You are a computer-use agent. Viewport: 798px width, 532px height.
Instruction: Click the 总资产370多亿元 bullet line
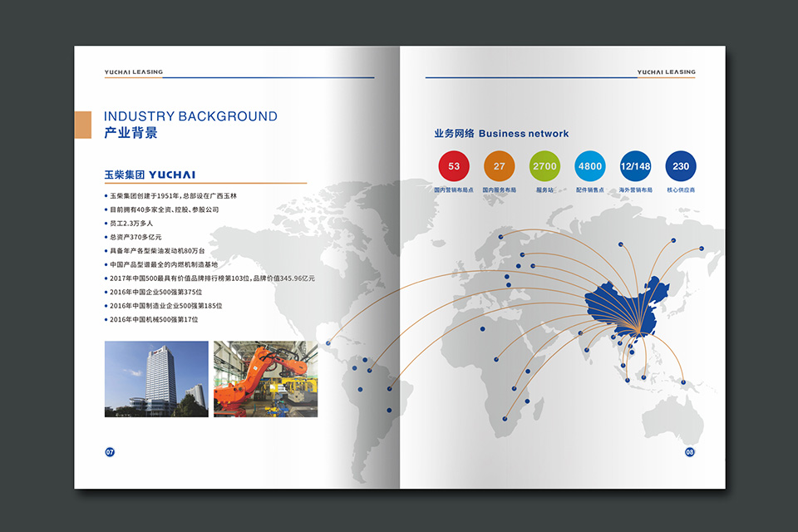(139, 237)
